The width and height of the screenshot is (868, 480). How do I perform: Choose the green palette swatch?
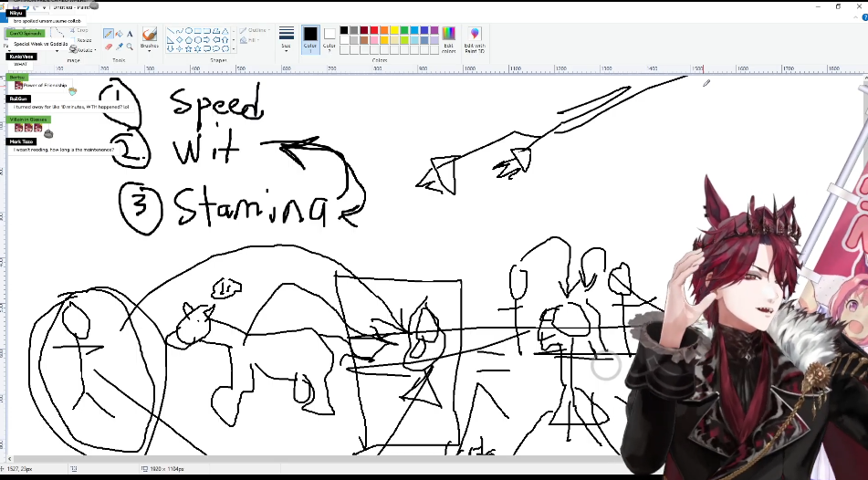coord(404,30)
